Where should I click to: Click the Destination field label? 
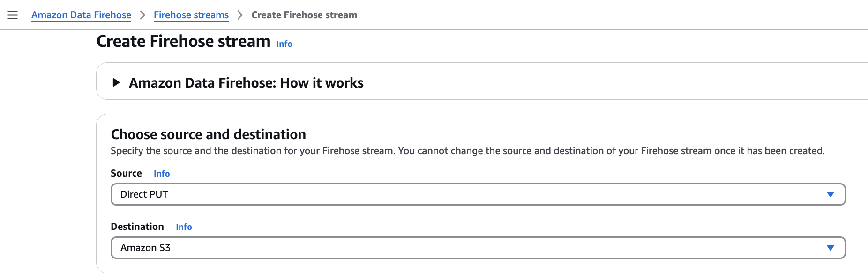(137, 227)
